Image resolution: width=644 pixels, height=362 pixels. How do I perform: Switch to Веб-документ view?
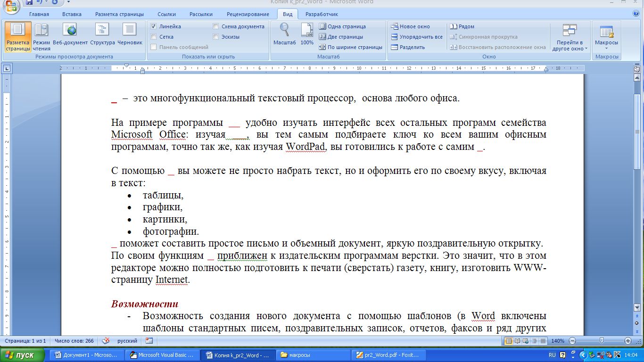pos(70,37)
